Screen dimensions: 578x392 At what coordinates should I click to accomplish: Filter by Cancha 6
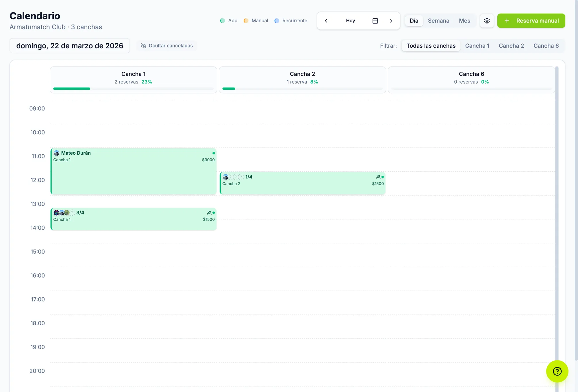point(546,46)
